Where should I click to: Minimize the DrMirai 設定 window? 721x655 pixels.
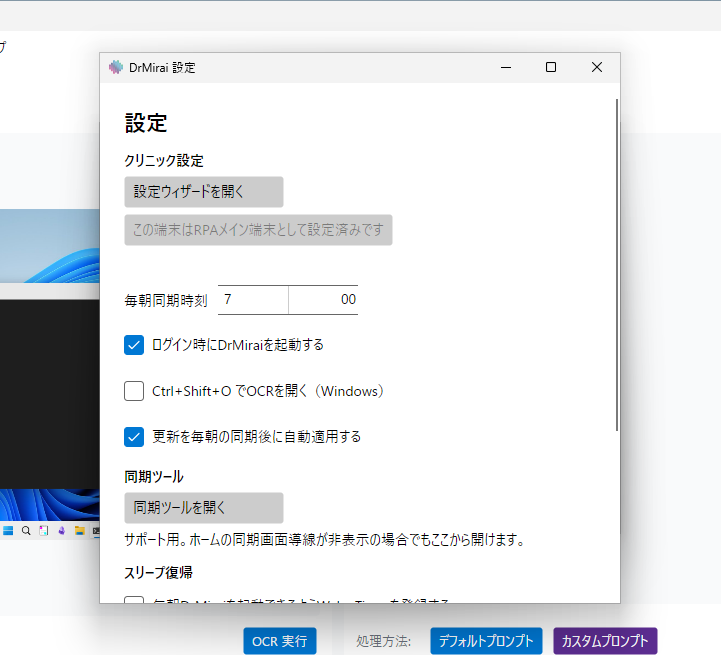click(x=506, y=68)
